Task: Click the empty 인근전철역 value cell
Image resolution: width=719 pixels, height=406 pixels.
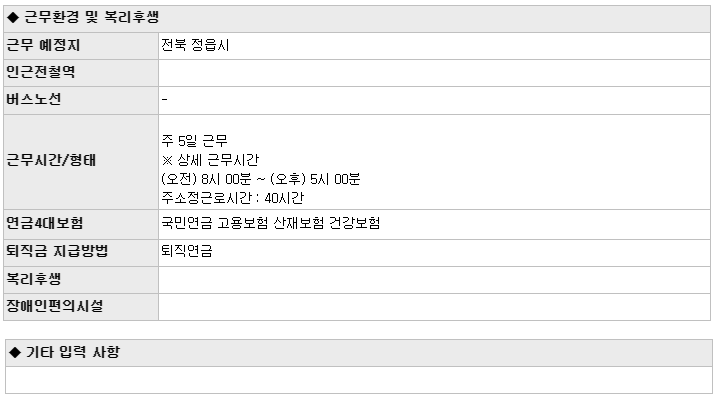Action: 434,72
